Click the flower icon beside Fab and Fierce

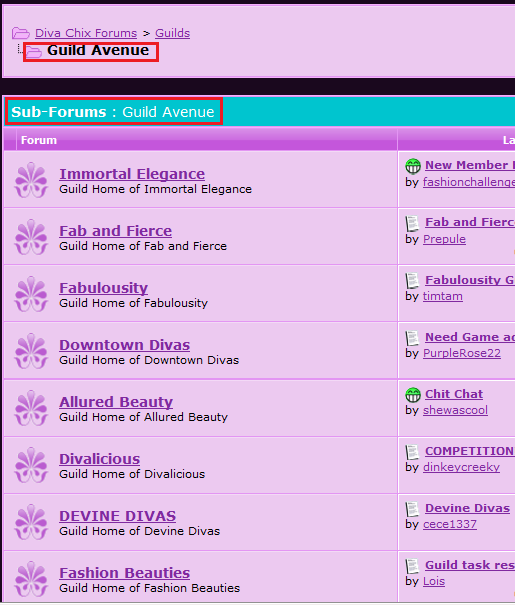pyautogui.click(x=31, y=237)
